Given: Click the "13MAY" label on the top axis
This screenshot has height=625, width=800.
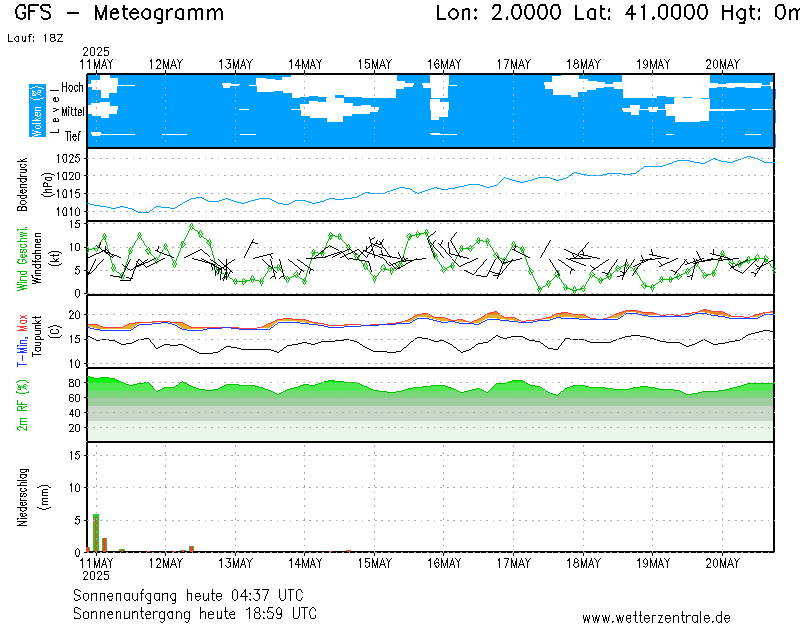Looking at the screenshot, I should pos(236,65).
